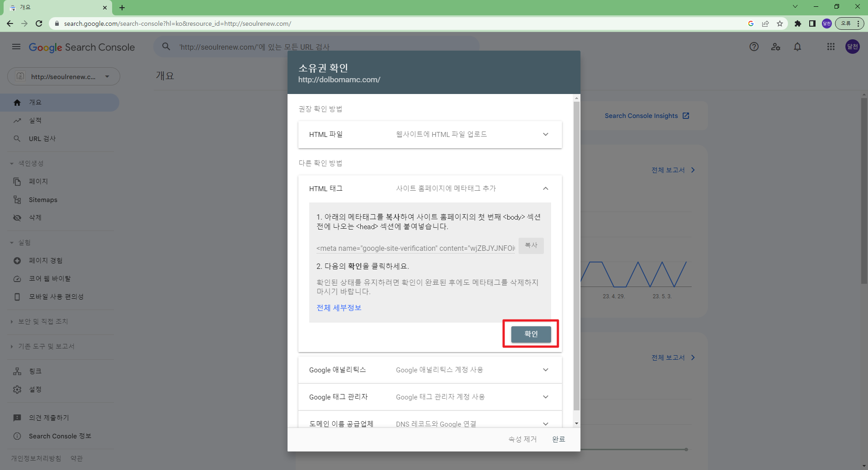The width and height of the screenshot is (868, 470).
Task: Click the 확인 verify button
Action: 531,334
